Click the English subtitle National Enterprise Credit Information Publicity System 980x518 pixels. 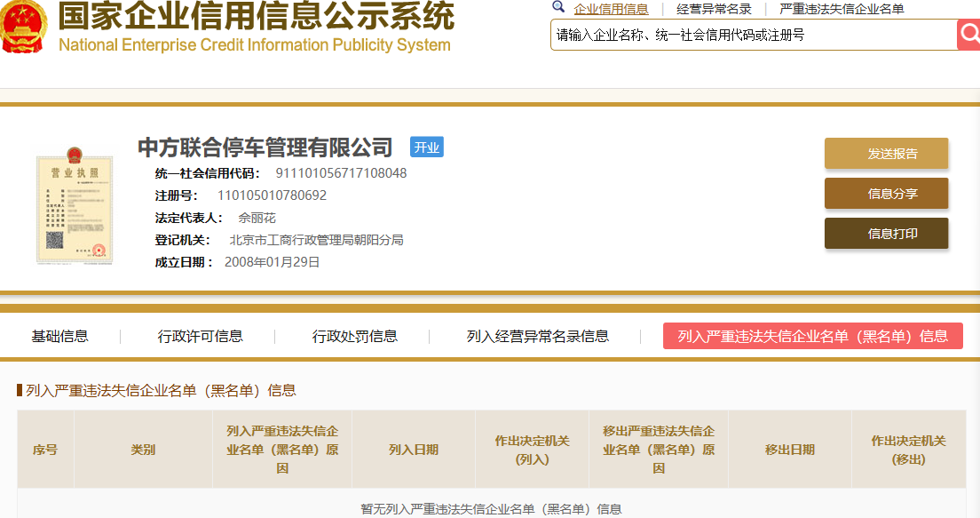tap(255, 45)
